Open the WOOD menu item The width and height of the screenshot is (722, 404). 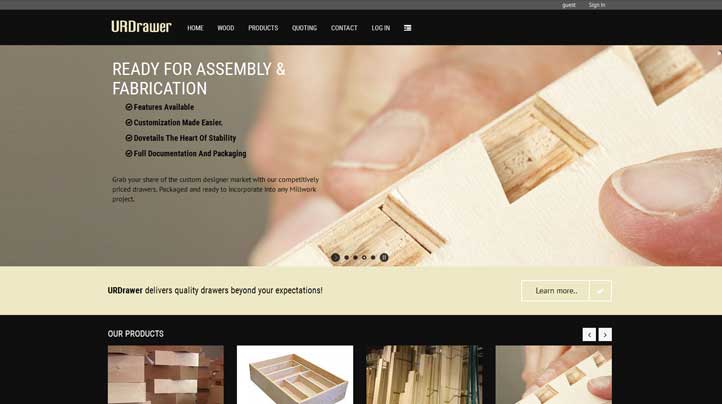226,28
